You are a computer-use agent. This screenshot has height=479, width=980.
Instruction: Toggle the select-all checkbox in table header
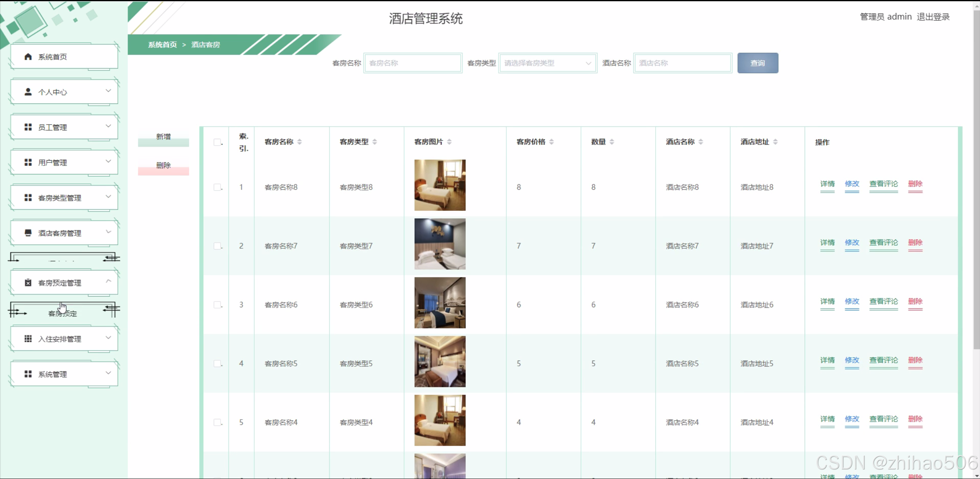pos(217,142)
